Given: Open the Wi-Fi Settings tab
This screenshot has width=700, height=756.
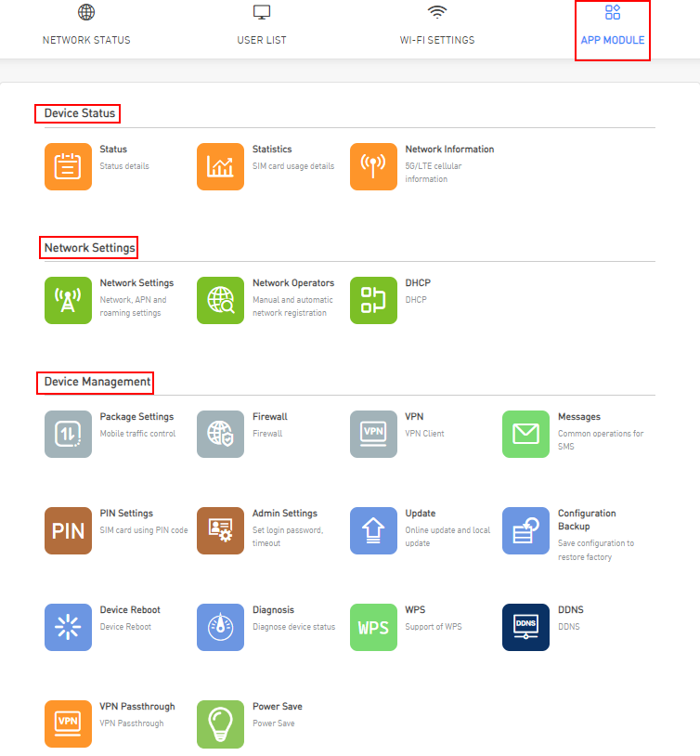Looking at the screenshot, I should pyautogui.click(x=436, y=28).
